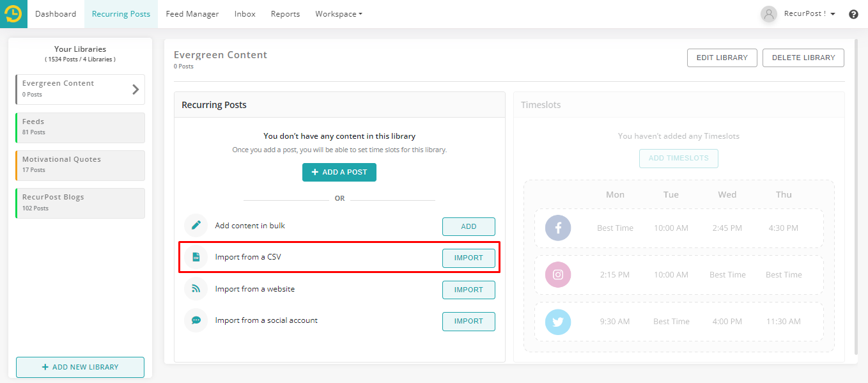The width and height of the screenshot is (868, 383).
Task: Select the Motivational Quotes library
Action: click(80, 165)
